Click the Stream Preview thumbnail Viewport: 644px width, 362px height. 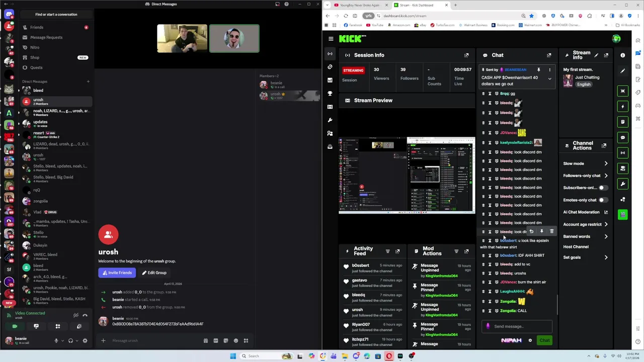[407, 175]
